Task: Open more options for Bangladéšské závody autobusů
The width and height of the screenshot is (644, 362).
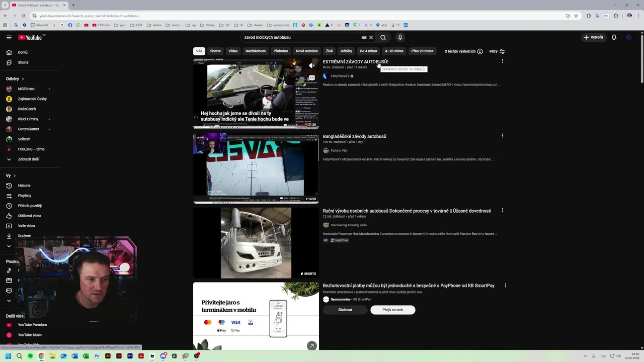Action: pyautogui.click(x=502, y=135)
